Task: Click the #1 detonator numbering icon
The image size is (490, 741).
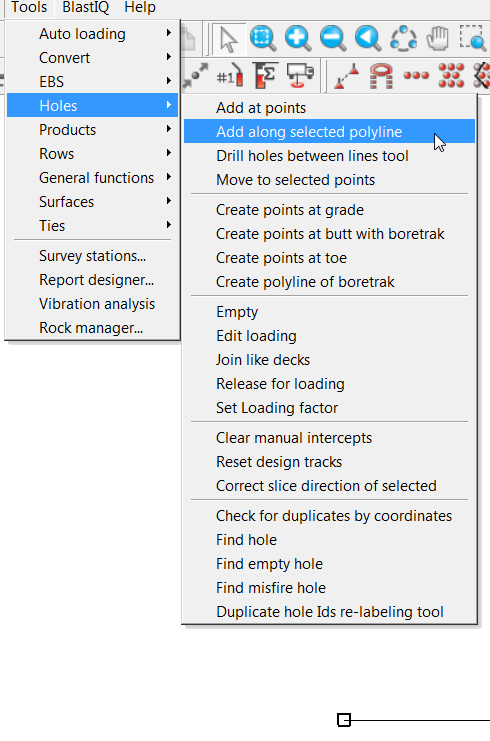Action: pos(230,76)
